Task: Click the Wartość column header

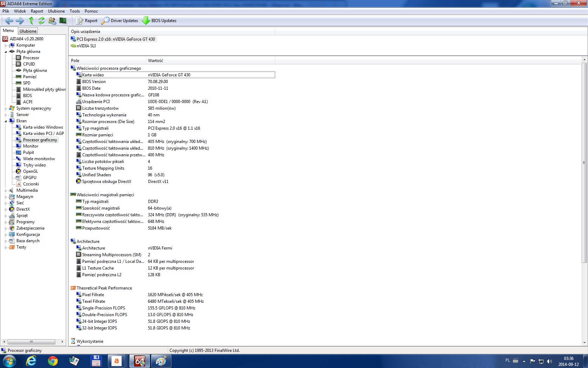Action: pyautogui.click(x=210, y=61)
